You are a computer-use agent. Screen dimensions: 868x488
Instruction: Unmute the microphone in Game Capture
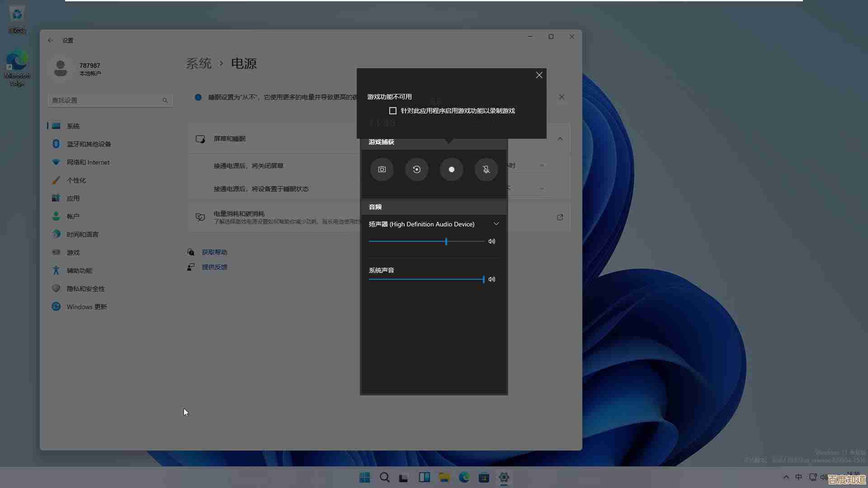point(486,169)
